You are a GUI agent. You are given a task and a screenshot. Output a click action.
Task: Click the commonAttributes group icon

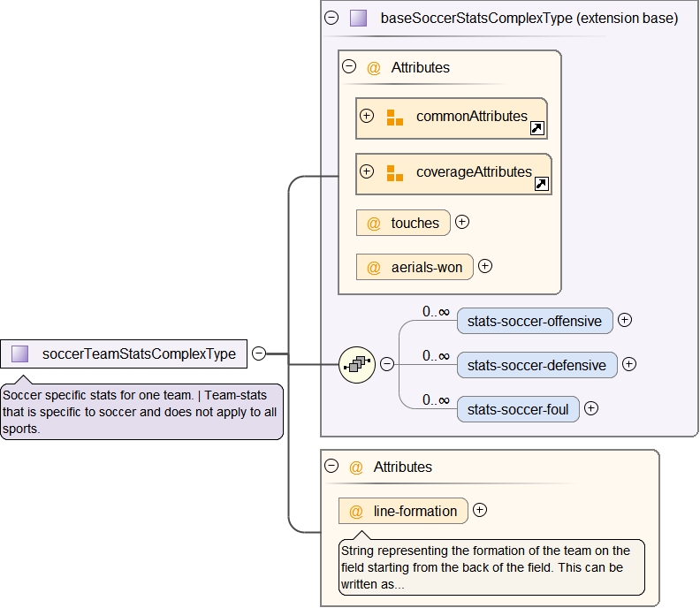394,117
